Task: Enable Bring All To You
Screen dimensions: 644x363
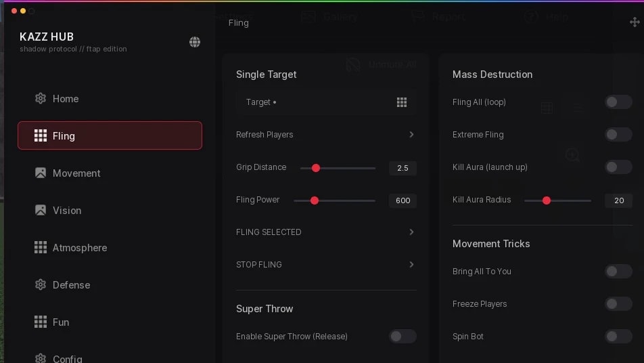Action: [618, 272]
